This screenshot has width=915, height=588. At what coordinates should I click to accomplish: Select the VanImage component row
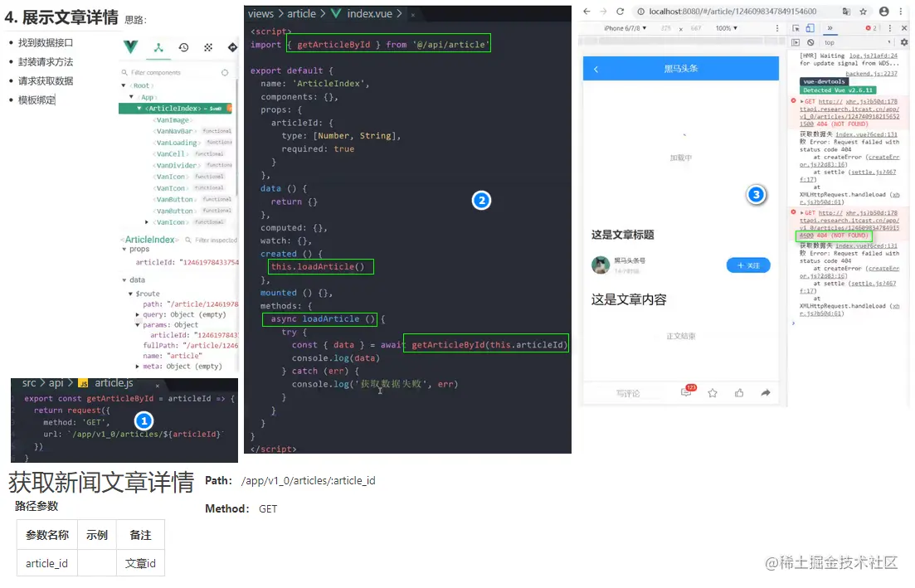click(171, 119)
